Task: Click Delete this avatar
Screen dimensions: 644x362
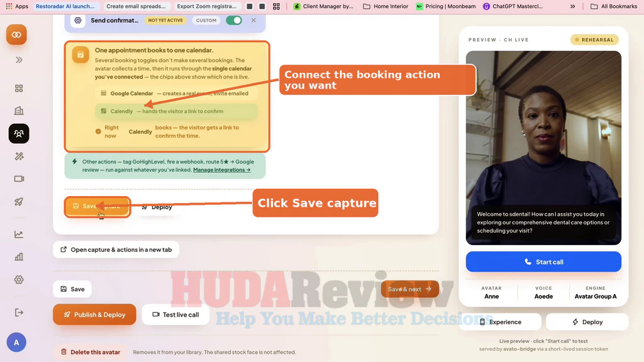Action: coord(91,352)
